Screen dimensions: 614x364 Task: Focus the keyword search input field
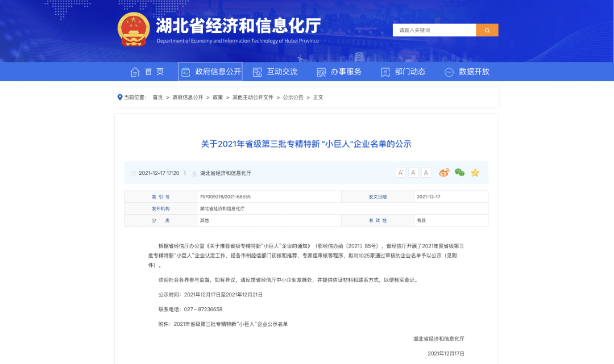(x=434, y=30)
